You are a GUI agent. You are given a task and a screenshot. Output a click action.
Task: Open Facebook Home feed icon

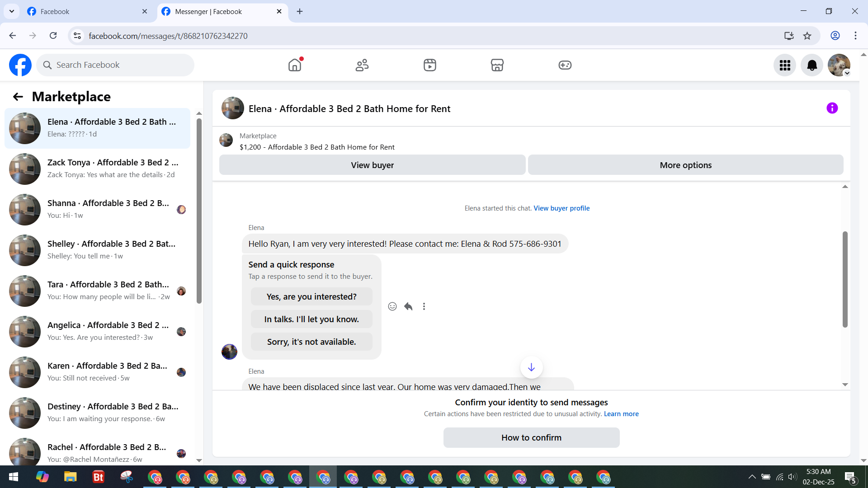coord(295,65)
